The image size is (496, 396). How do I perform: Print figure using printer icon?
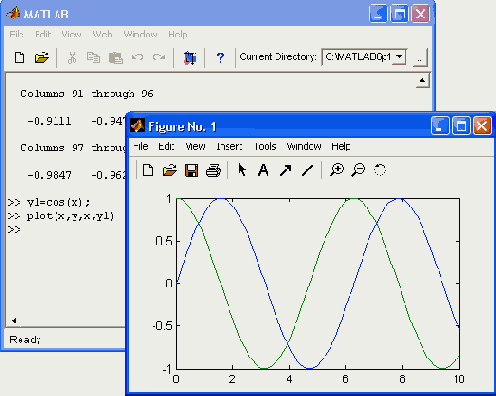213,171
